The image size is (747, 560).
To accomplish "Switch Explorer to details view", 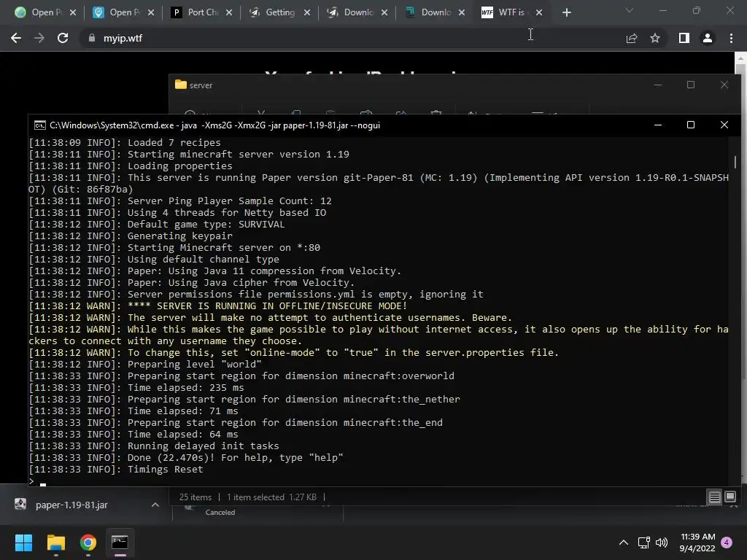I will click(x=715, y=497).
